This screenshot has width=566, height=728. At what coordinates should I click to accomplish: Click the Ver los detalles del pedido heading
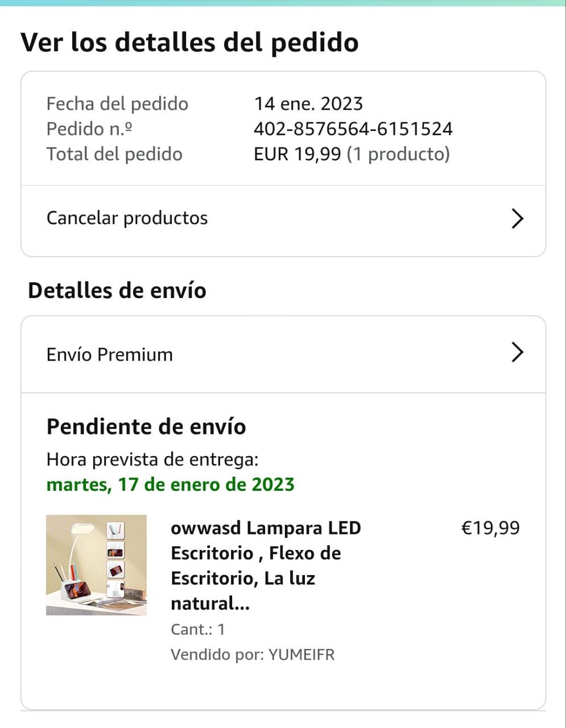(x=189, y=43)
